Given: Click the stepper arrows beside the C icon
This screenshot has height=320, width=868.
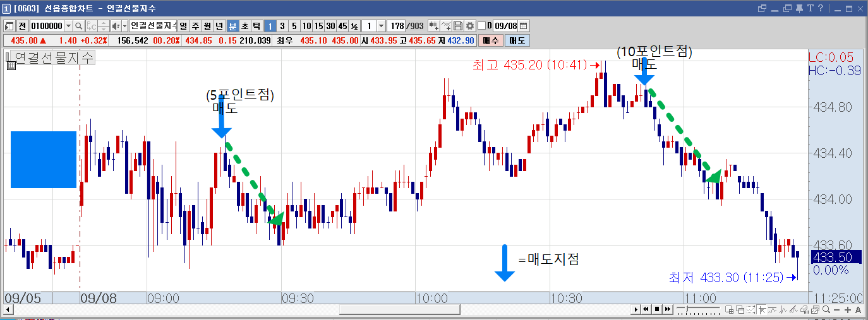Looking at the screenshot, I should coord(104,26).
